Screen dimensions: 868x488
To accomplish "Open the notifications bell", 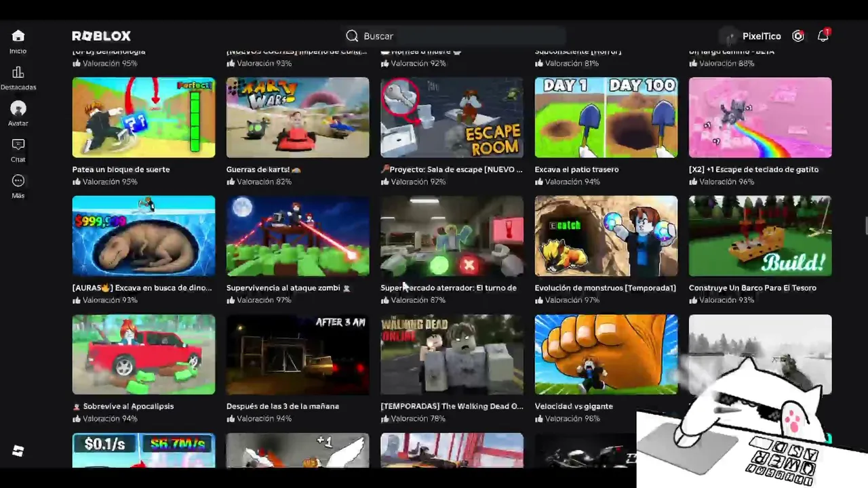I will point(823,36).
